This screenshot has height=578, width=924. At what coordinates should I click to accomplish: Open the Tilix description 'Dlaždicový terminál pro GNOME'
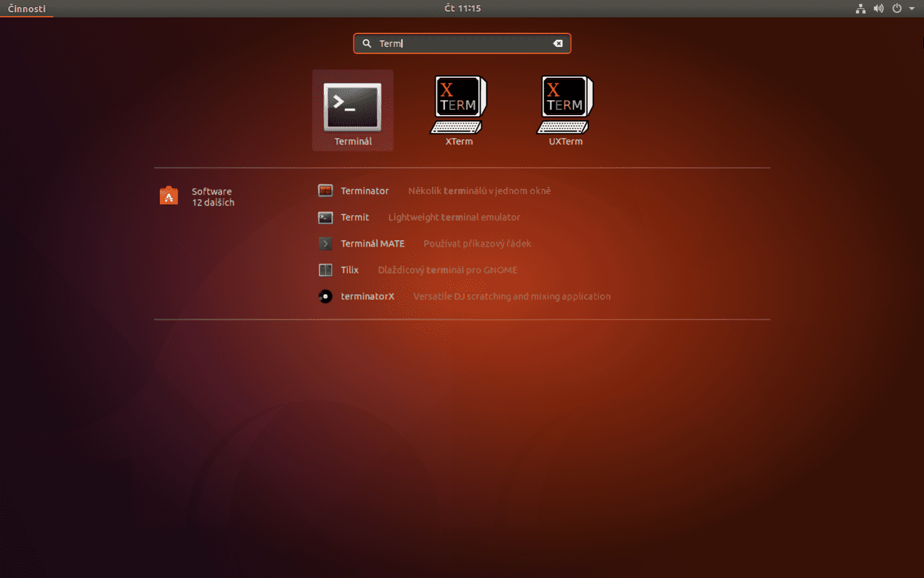[x=447, y=270]
